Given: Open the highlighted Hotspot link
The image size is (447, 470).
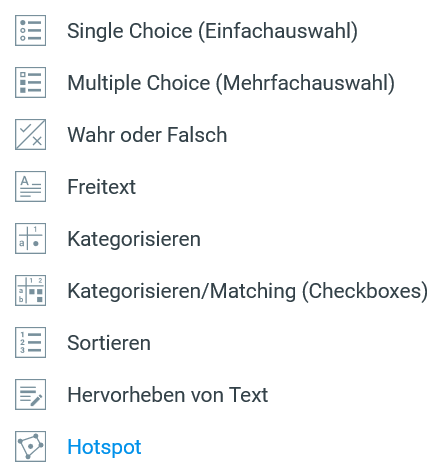Looking at the screenshot, I should coord(104,448).
